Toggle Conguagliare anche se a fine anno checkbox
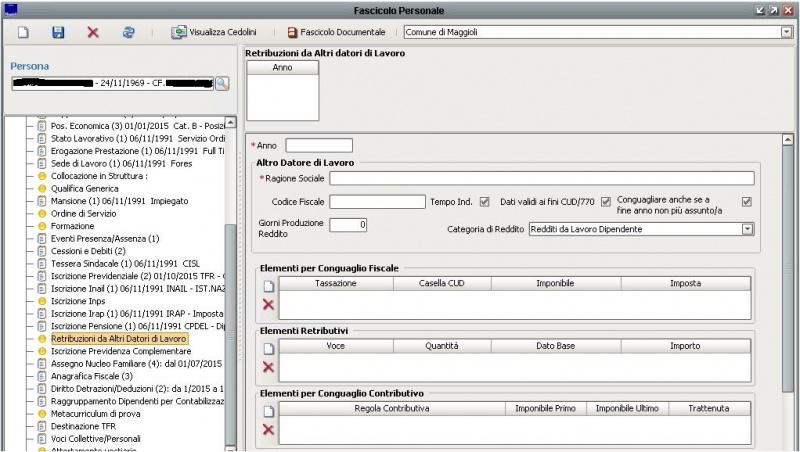 coord(746,201)
